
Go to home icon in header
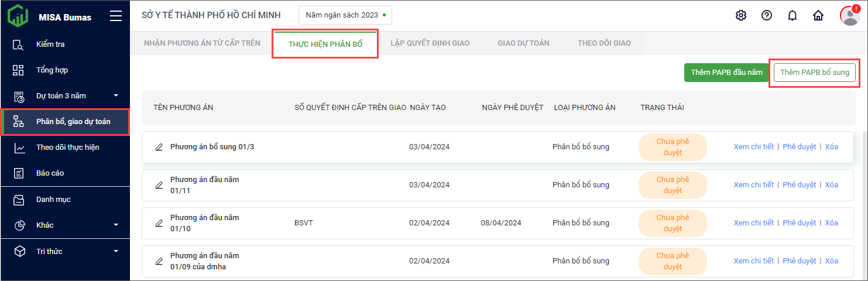click(x=818, y=16)
